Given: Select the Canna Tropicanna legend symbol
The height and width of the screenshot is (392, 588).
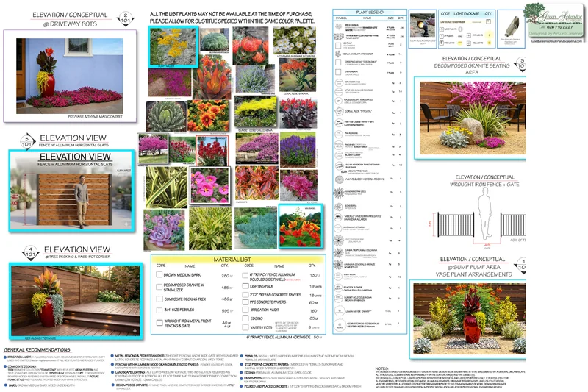Looking at the screenshot, I should pos(339,252).
